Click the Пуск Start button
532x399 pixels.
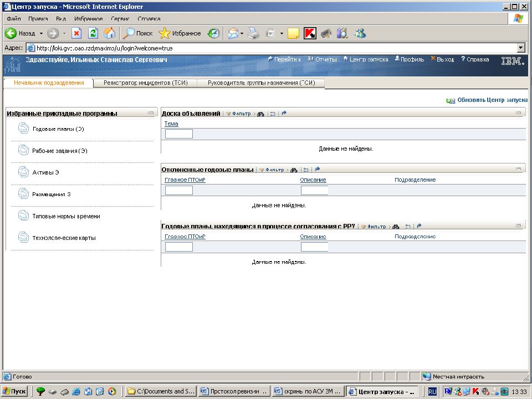pos(14,391)
